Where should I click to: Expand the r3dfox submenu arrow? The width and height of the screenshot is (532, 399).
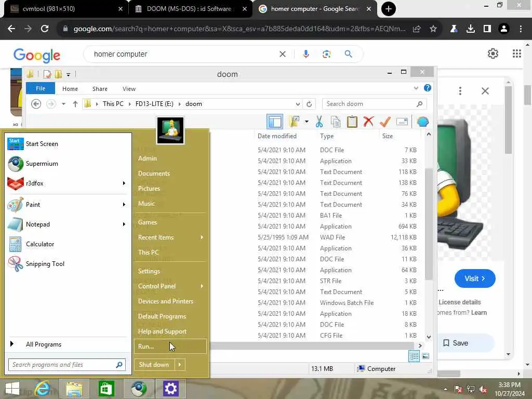(x=124, y=183)
